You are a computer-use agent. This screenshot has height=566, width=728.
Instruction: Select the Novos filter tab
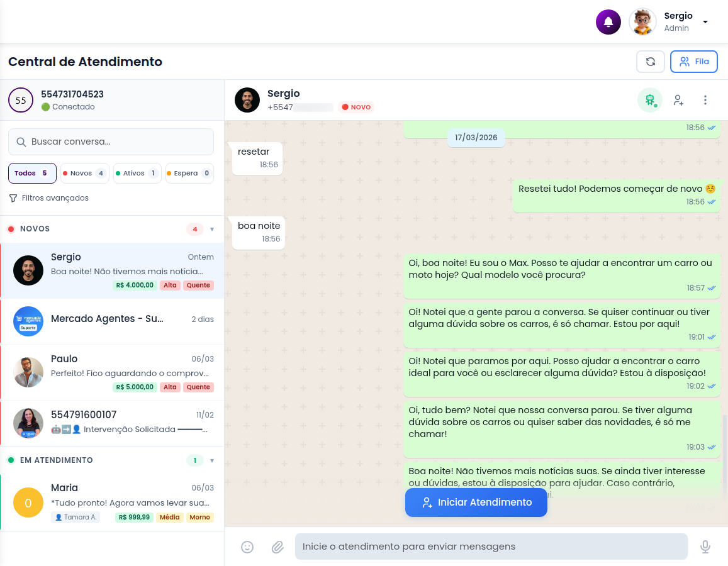point(85,174)
